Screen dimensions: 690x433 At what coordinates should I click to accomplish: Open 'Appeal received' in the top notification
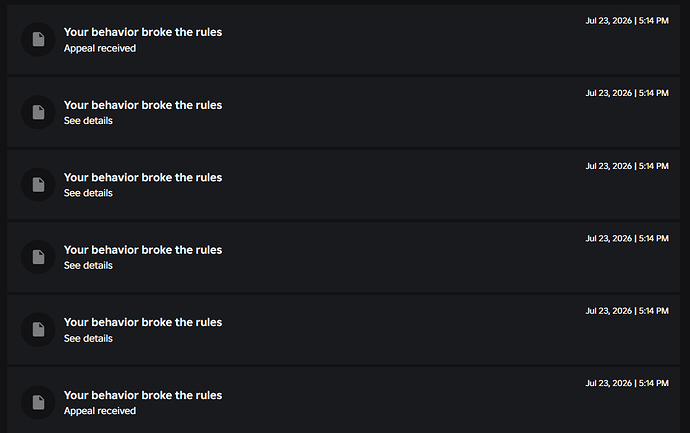(x=100, y=48)
